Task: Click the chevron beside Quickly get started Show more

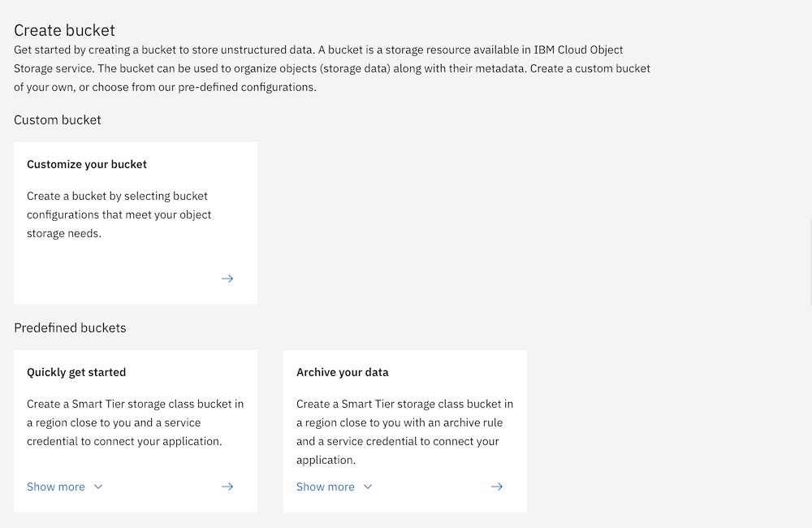Action: point(97,487)
